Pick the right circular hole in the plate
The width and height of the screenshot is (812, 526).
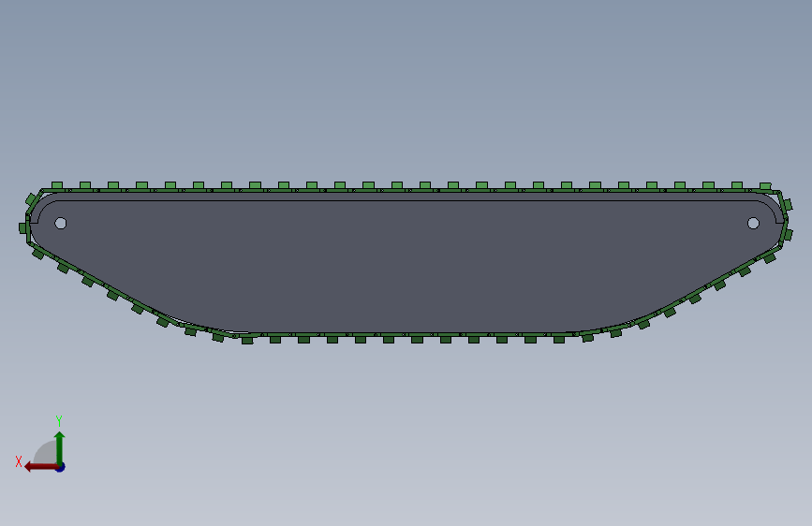[x=754, y=223]
